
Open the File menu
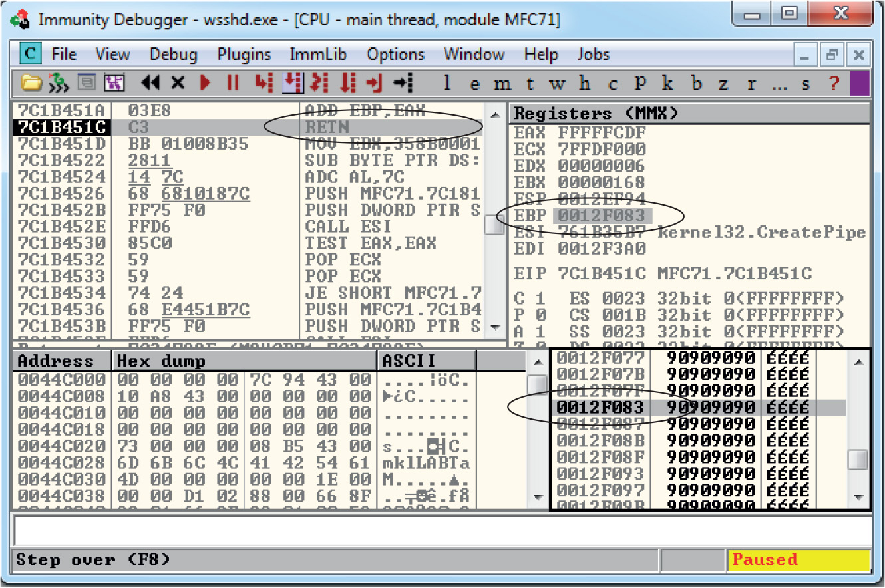coord(64,54)
